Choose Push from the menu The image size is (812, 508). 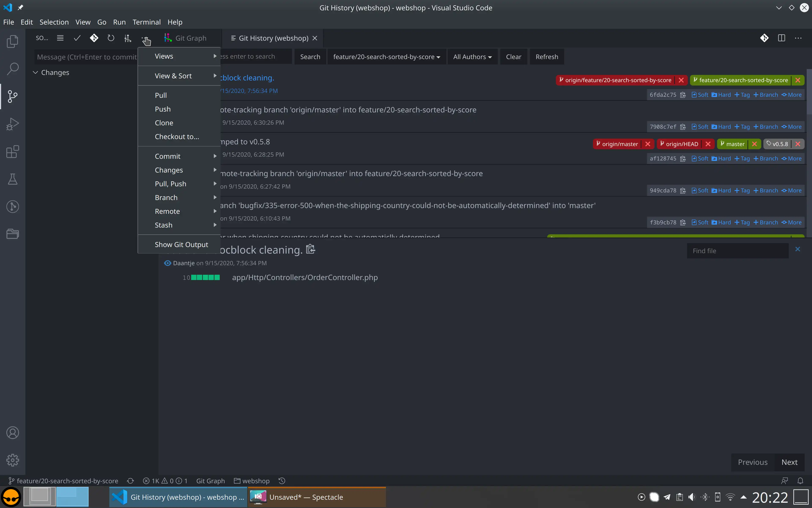click(x=179, y=109)
